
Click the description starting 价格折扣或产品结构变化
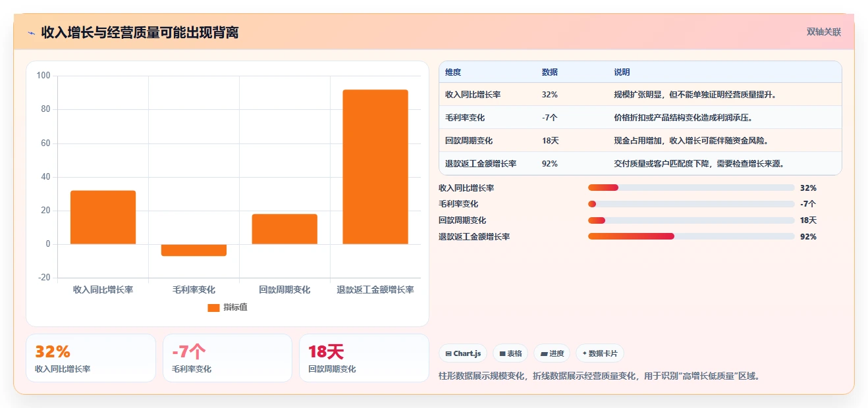(684, 118)
